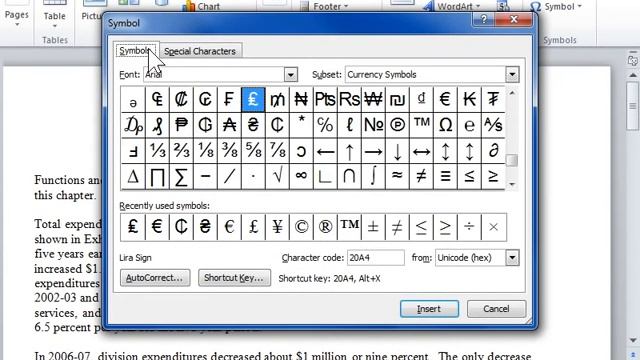Click the symbol grid scroll down arrow
Viewport: 640px width, 360px height.
(512, 184)
